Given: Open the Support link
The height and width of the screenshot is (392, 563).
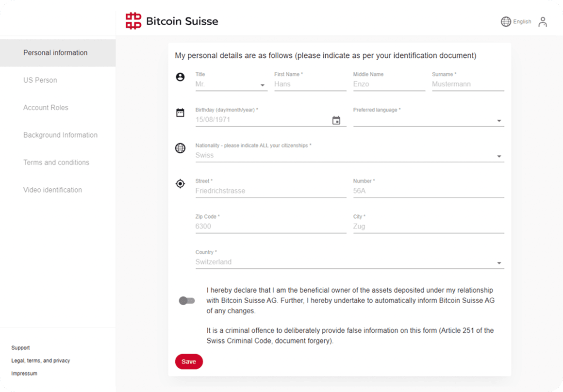Looking at the screenshot, I should coord(20,348).
